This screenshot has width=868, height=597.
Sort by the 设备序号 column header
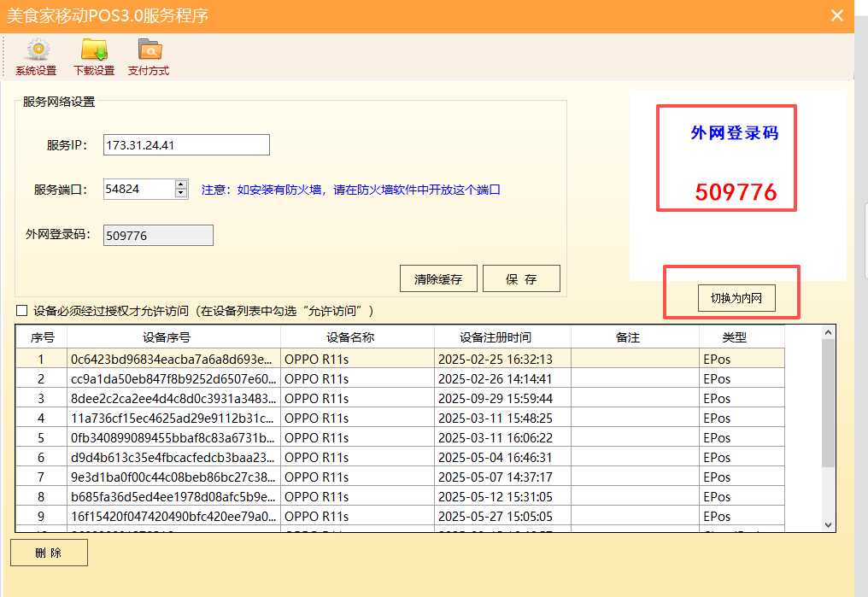pyautogui.click(x=173, y=337)
